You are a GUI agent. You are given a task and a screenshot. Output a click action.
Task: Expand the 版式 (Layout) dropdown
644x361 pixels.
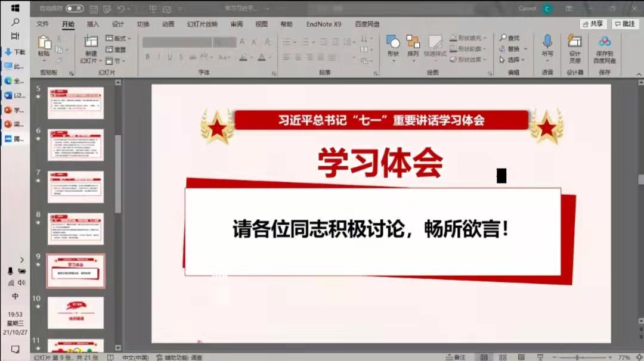point(118,38)
